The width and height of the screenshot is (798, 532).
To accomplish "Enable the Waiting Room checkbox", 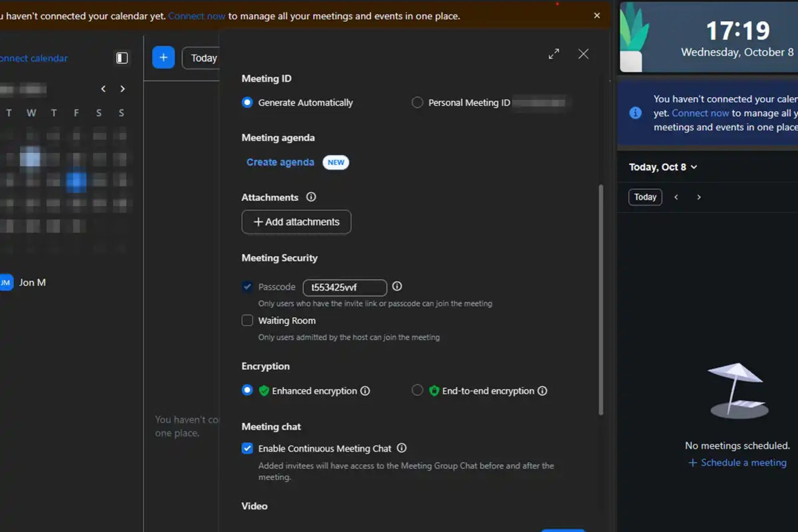I will (x=247, y=320).
